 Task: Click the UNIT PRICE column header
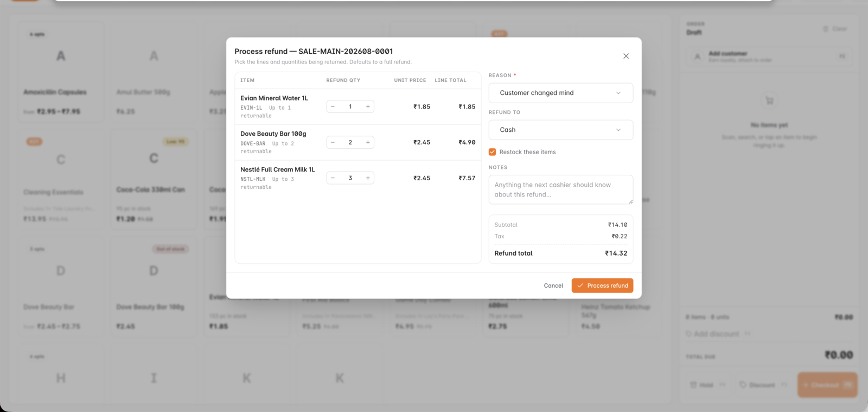[x=410, y=80]
